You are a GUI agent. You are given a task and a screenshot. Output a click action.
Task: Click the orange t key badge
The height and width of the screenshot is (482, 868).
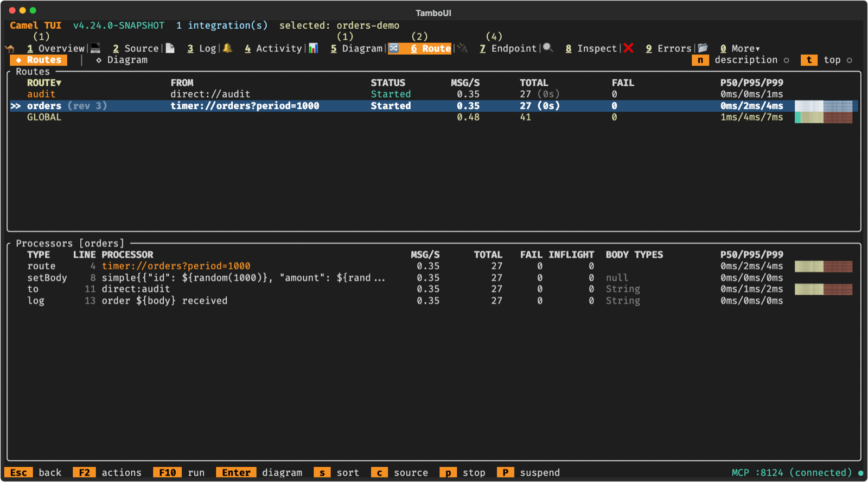pos(809,60)
